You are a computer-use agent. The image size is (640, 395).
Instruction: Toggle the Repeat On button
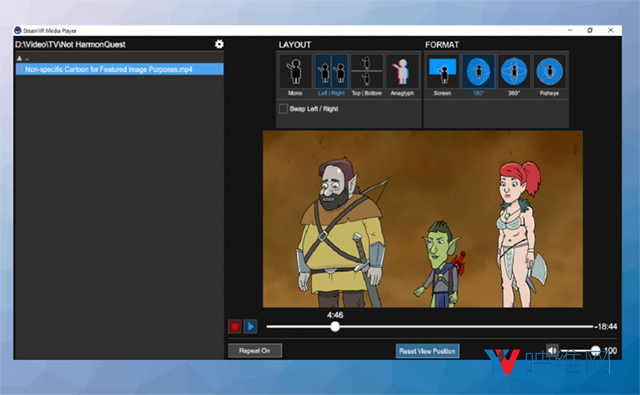coord(255,351)
